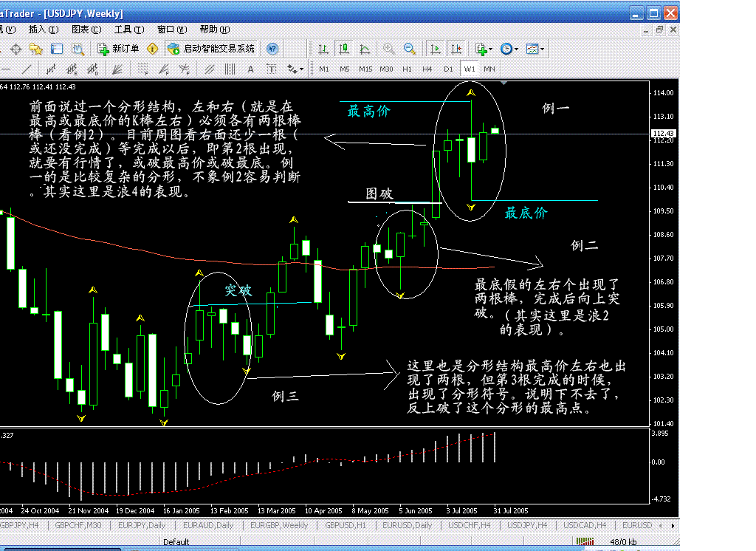Select the horizontal line drawing tool
756x551 pixels.
pyautogui.click(x=6, y=69)
